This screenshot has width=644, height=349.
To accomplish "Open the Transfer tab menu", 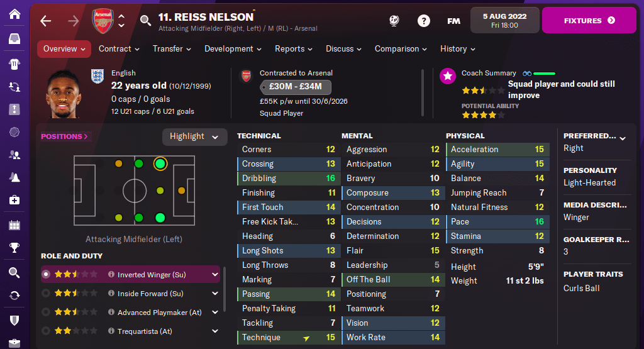I will [x=172, y=49].
